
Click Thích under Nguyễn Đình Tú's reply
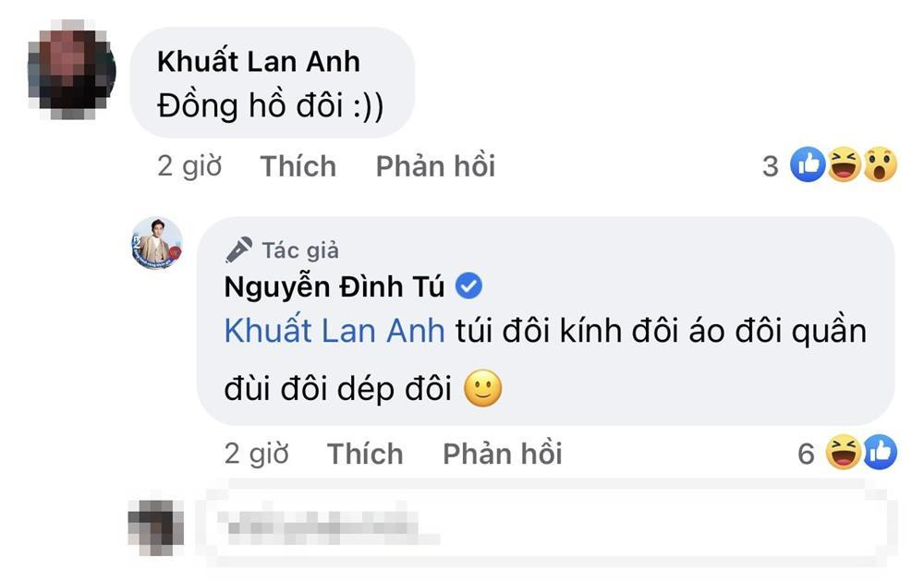(365, 452)
